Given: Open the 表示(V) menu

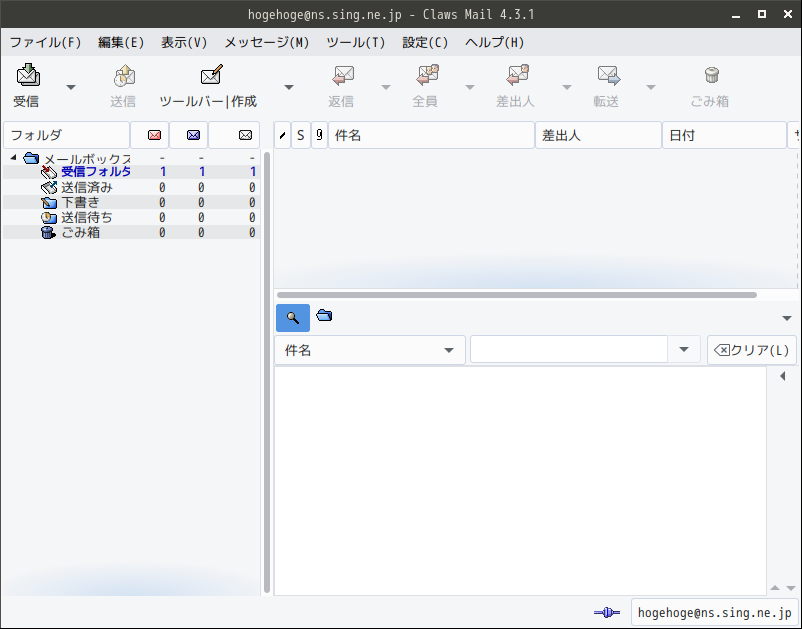Looking at the screenshot, I should coord(184,42).
